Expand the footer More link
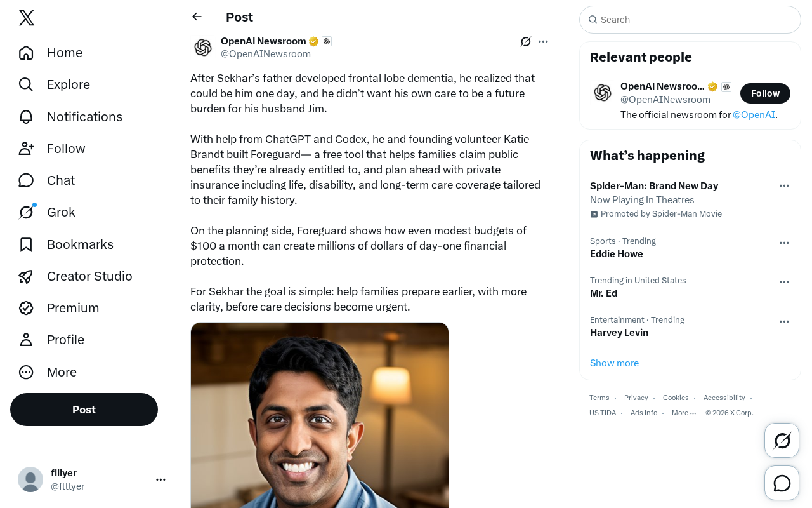The width and height of the screenshot is (812, 508). pyautogui.click(x=684, y=413)
